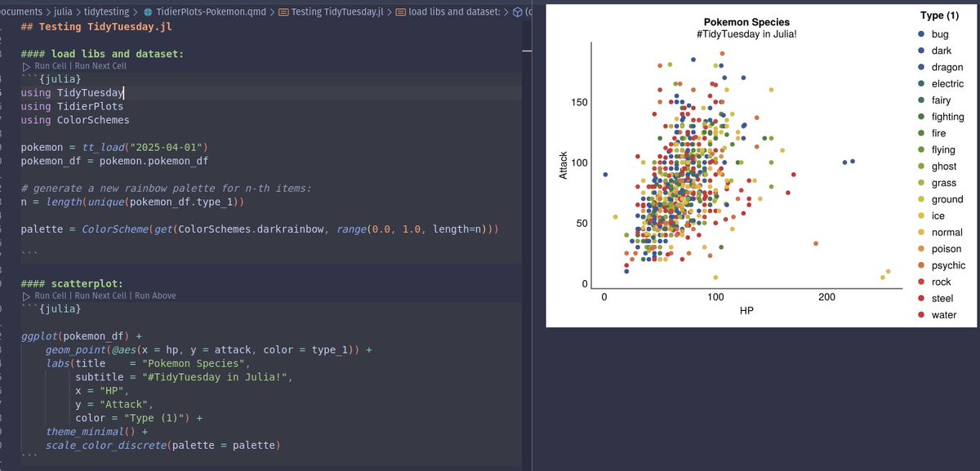Click the 'water' legend color dot

coord(922,315)
